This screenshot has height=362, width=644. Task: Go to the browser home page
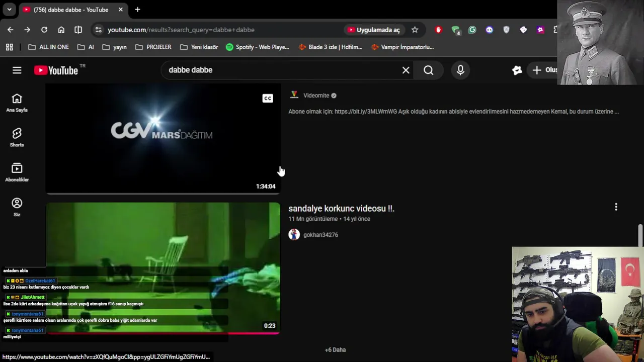coord(61,30)
